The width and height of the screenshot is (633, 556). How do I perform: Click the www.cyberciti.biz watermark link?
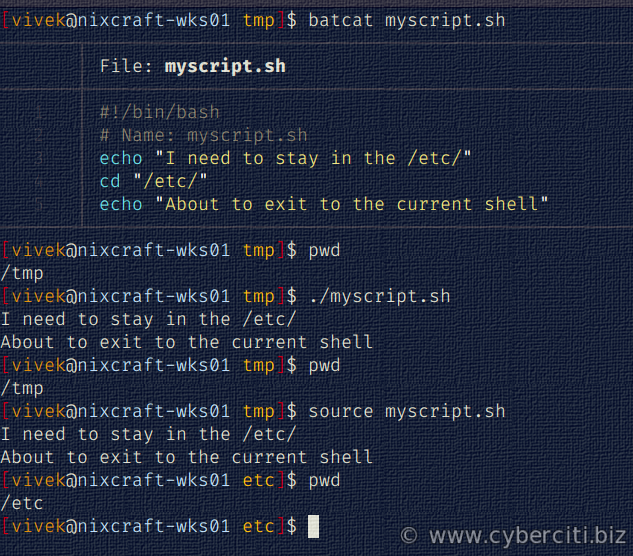point(528,536)
